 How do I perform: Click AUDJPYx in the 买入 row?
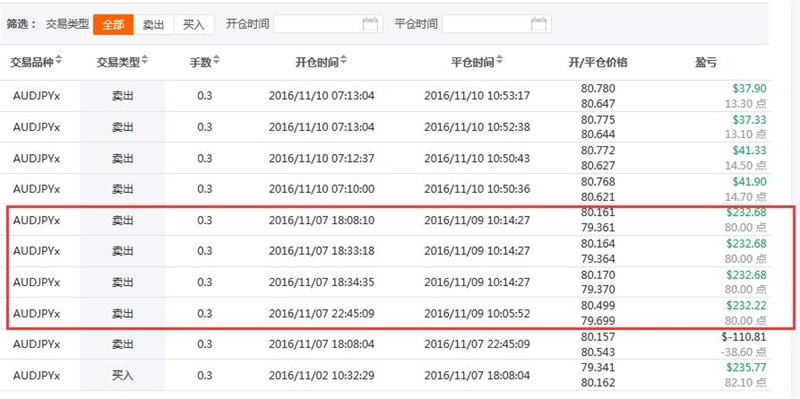point(37,376)
